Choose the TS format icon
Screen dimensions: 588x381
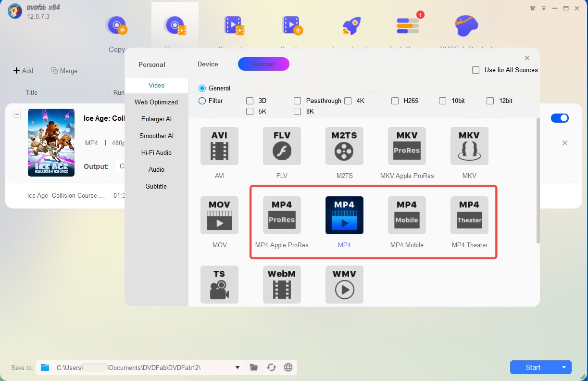click(x=219, y=284)
